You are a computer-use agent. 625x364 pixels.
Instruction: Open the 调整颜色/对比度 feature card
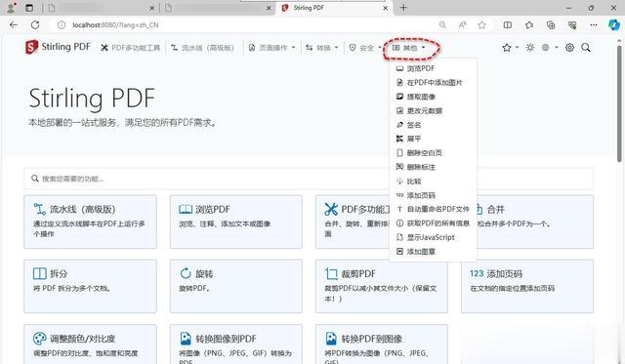(91, 344)
